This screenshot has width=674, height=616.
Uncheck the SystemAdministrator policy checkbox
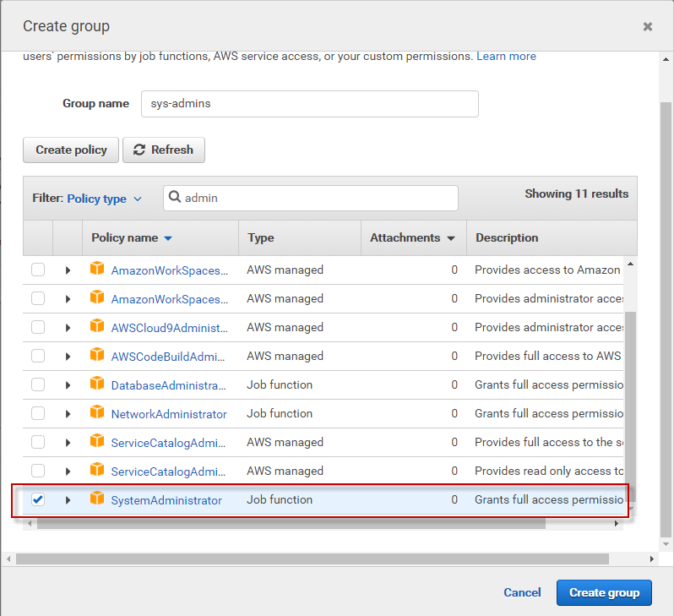[x=38, y=500]
